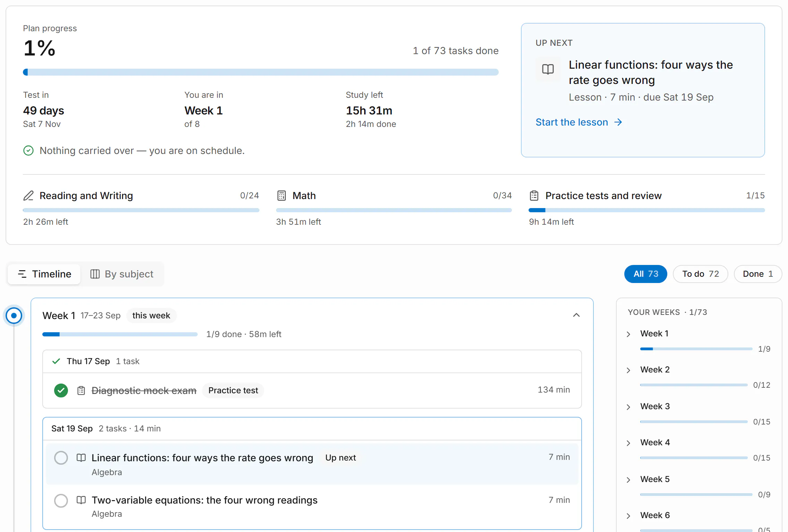Click the check mark icon next to Thu 17 Sep
788x532 pixels.
(56, 361)
